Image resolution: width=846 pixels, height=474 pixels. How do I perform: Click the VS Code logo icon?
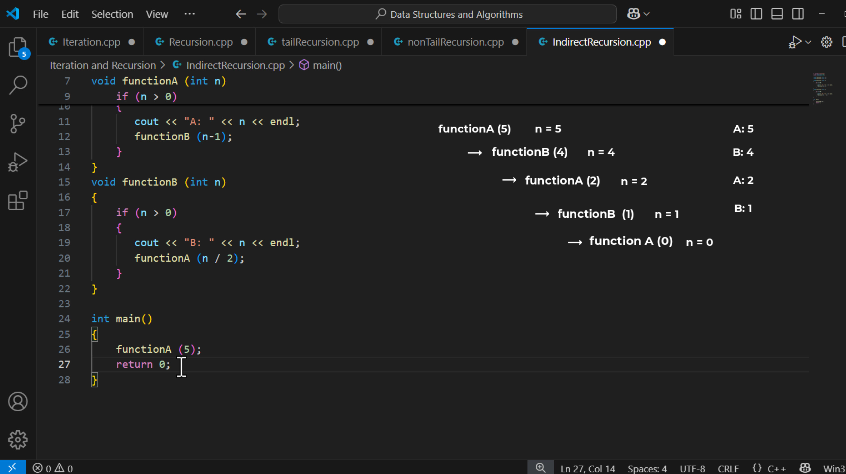pos(12,13)
